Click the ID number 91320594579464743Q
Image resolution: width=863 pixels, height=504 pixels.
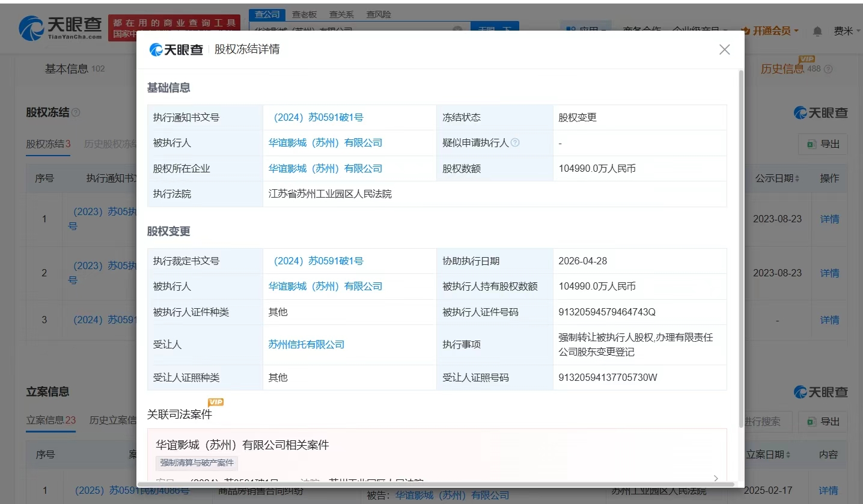pyautogui.click(x=607, y=312)
